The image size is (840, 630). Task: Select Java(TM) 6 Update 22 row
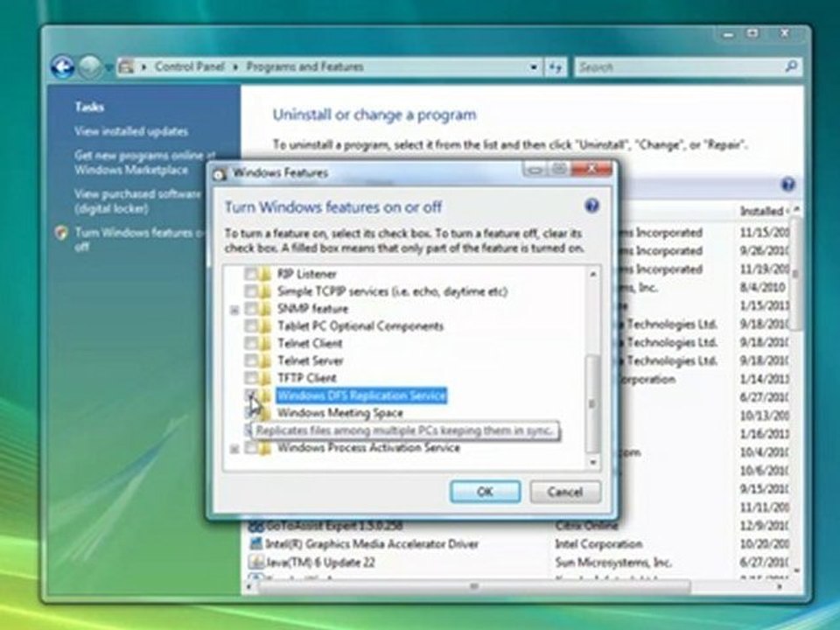coord(320,562)
